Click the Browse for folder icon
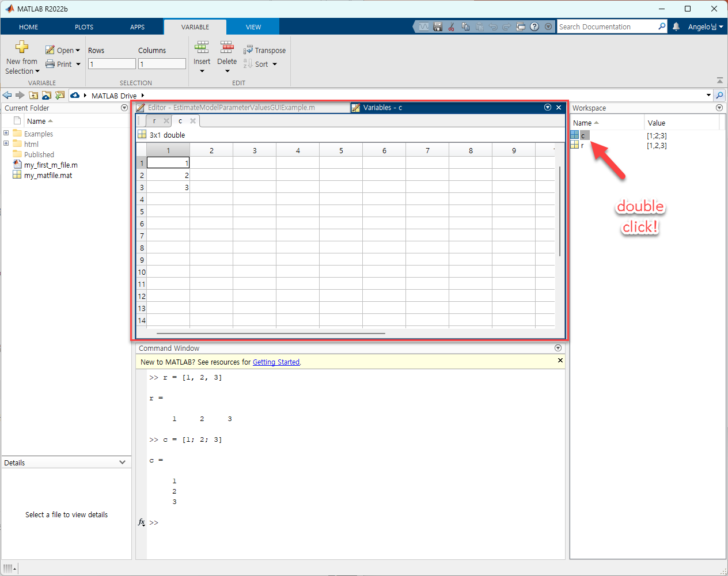 (47, 95)
